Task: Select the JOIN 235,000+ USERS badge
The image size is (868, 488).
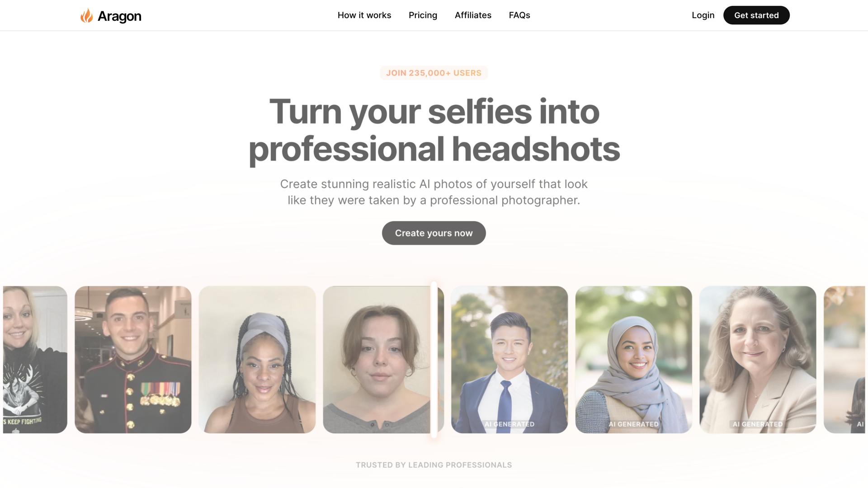Action: 434,73
